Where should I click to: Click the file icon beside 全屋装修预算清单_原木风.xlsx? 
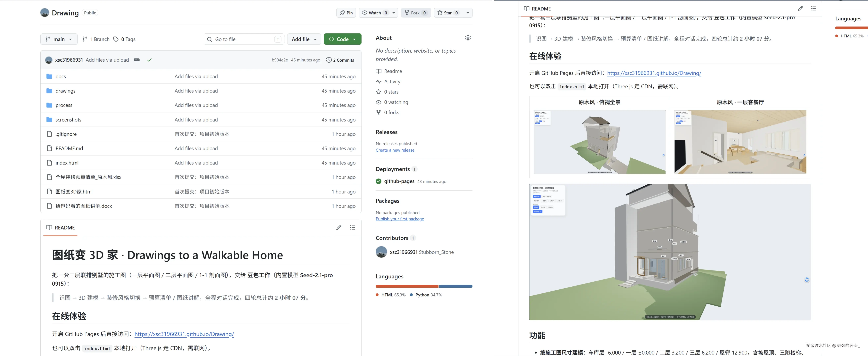pyautogui.click(x=49, y=177)
